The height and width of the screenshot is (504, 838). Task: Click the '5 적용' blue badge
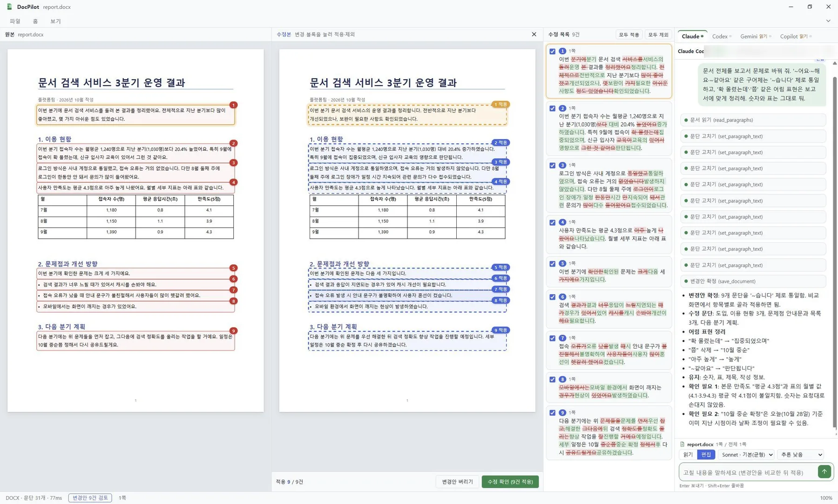(x=501, y=267)
